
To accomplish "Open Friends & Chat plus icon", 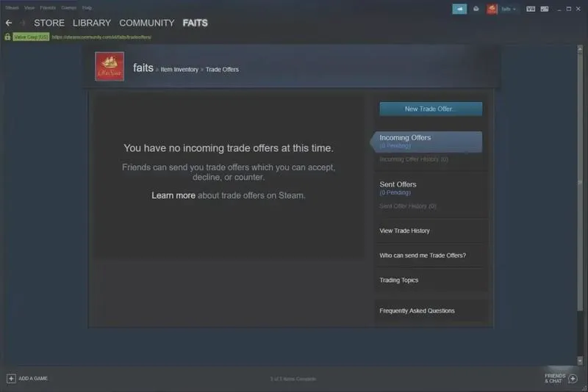I will click(x=573, y=379).
